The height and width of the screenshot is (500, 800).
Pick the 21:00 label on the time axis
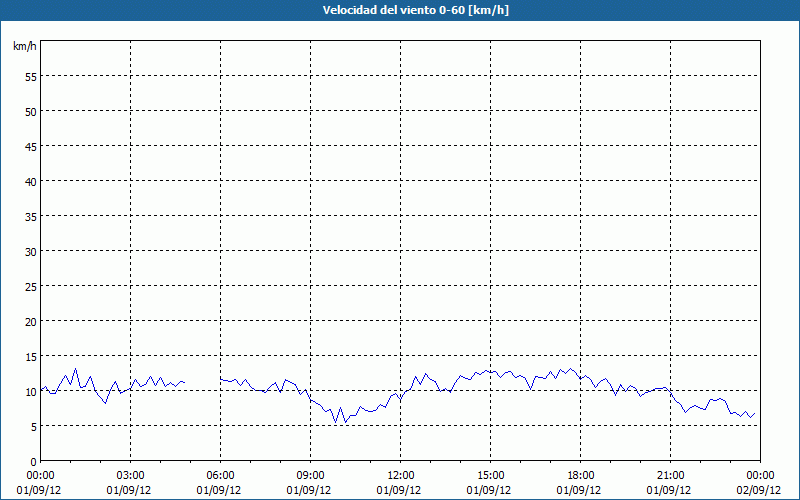[670, 475]
